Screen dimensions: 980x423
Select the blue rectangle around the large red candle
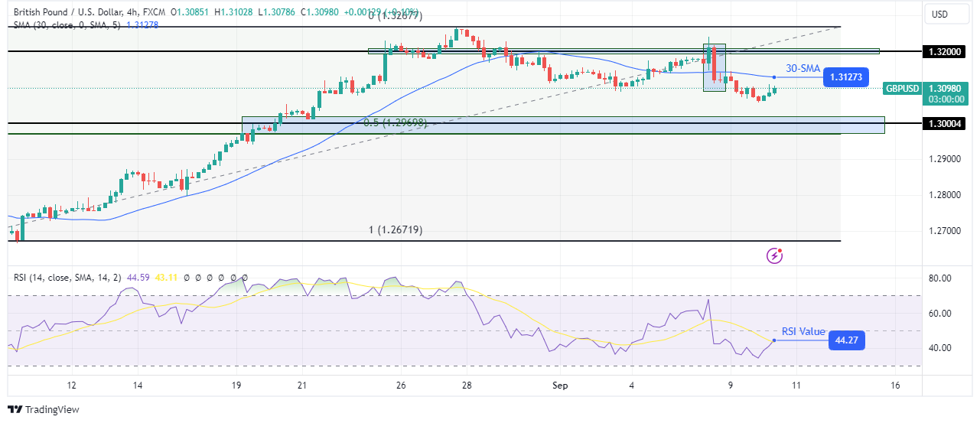(x=714, y=67)
